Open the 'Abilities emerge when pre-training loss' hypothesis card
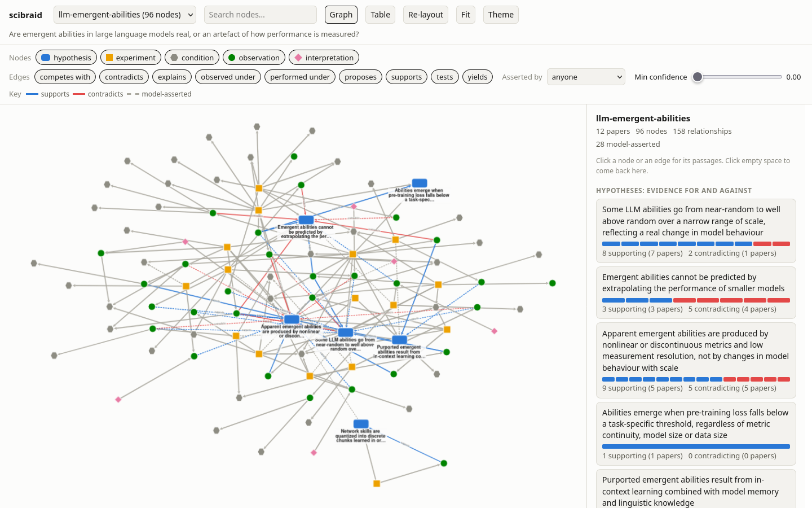This screenshot has height=508, width=812. coord(696,433)
